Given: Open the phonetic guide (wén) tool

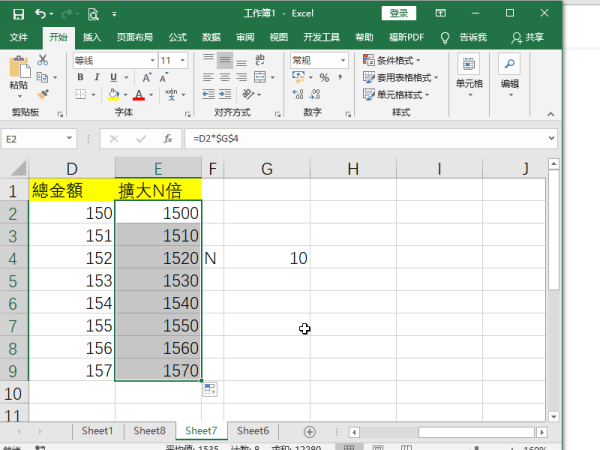Looking at the screenshot, I should (x=171, y=95).
